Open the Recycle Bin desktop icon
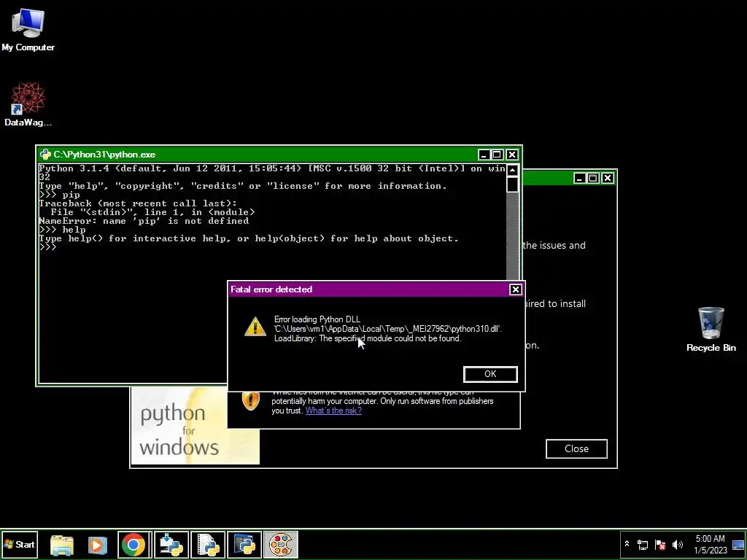Image resolution: width=747 pixels, height=560 pixels. [711, 330]
